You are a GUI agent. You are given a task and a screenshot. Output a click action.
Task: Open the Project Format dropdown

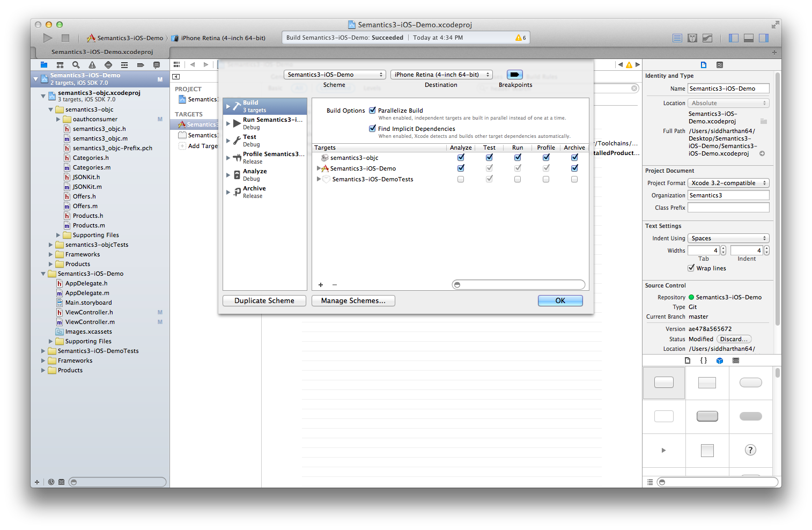728,183
